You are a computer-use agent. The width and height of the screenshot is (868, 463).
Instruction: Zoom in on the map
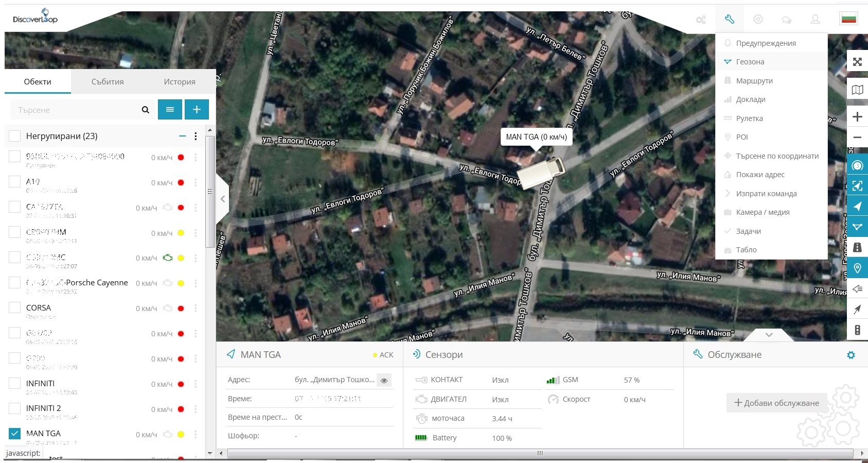pos(857,116)
